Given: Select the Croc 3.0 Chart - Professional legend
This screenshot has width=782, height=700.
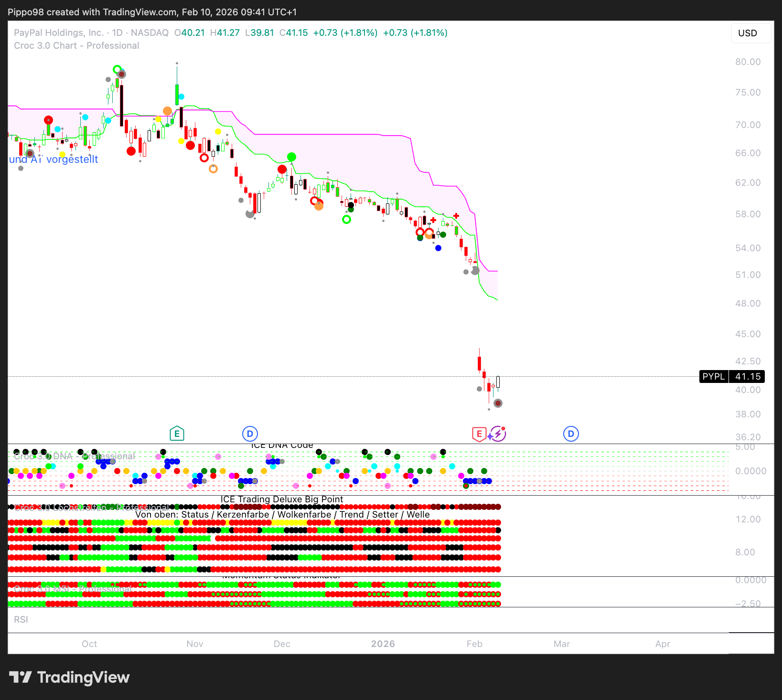Looking at the screenshot, I should [76, 45].
